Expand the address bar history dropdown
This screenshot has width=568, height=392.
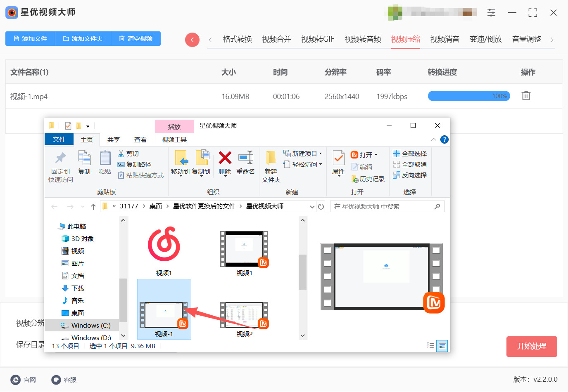[312, 207]
